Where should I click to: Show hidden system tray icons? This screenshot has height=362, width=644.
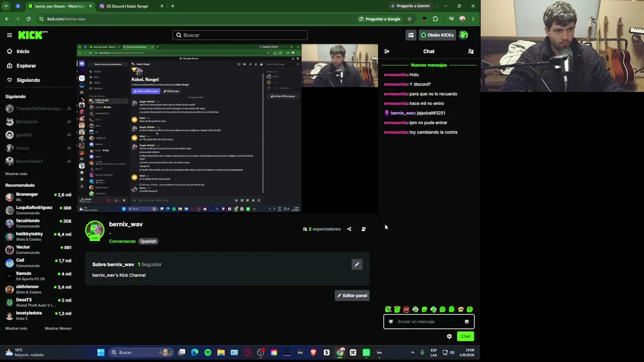tap(413, 352)
